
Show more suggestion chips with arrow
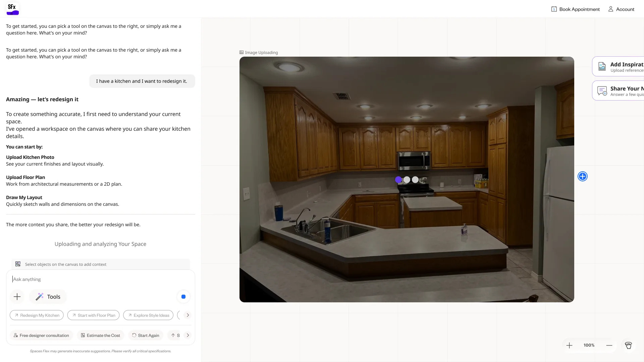[188, 315]
